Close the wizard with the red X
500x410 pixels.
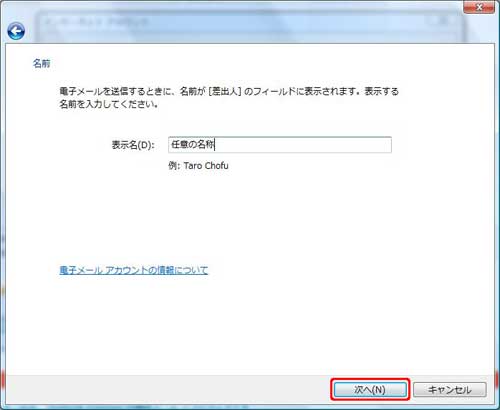(479, 7)
